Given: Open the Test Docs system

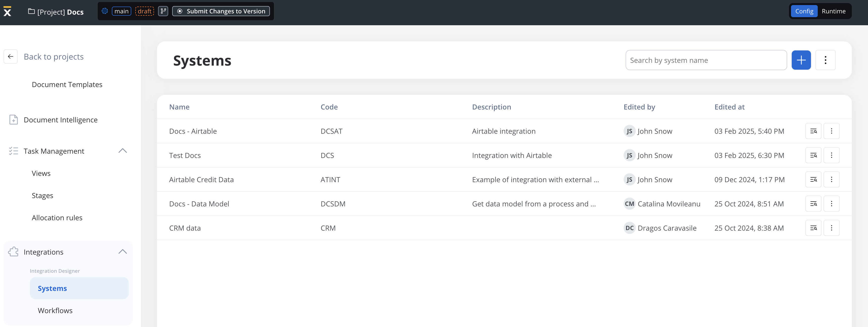Looking at the screenshot, I should click(x=185, y=156).
